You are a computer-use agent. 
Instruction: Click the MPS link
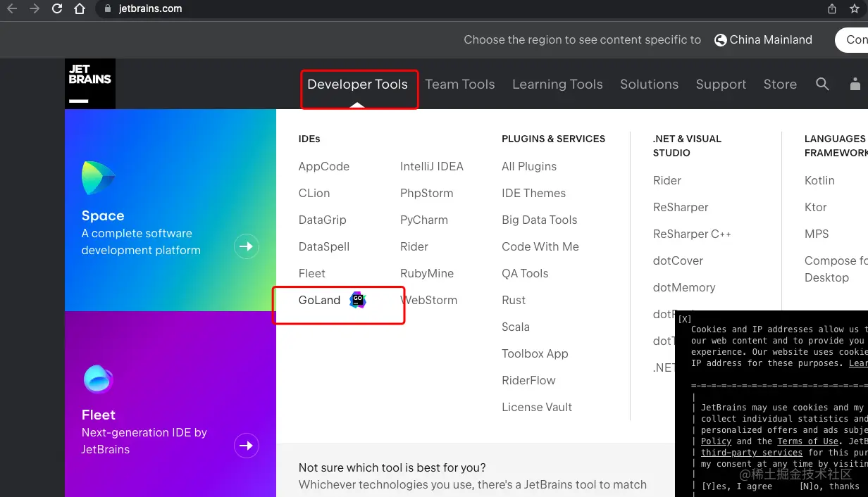pos(817,234)
